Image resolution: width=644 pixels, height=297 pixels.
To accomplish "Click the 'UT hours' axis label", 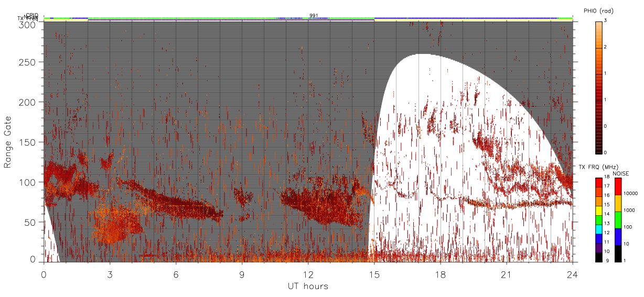I will pyautogui.click(x=308, y=286).
